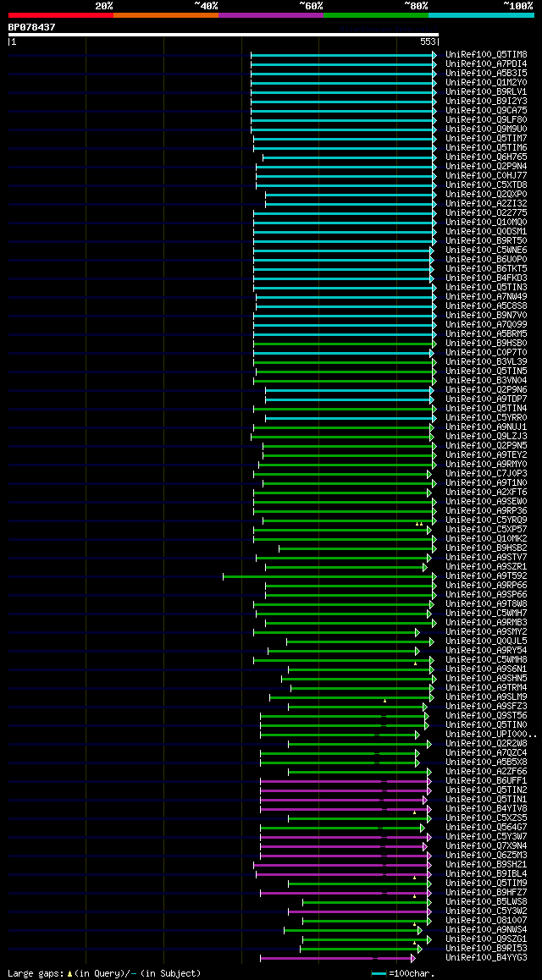
Task: Open the UniRef100_B6UFF1 entry
Action: (x=486, y=780)
